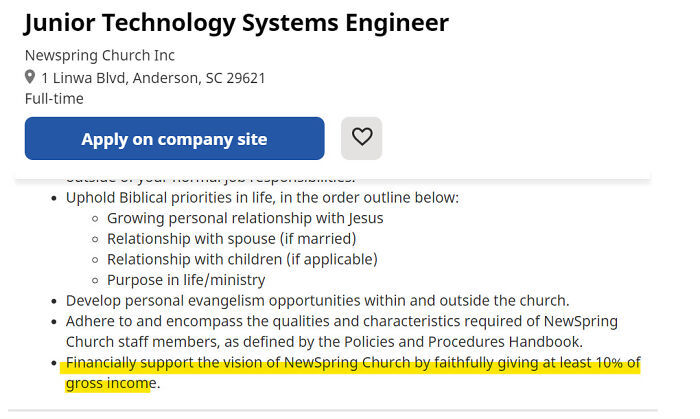
Task: Click the Relationship with children line
Action: coord(242,259)
